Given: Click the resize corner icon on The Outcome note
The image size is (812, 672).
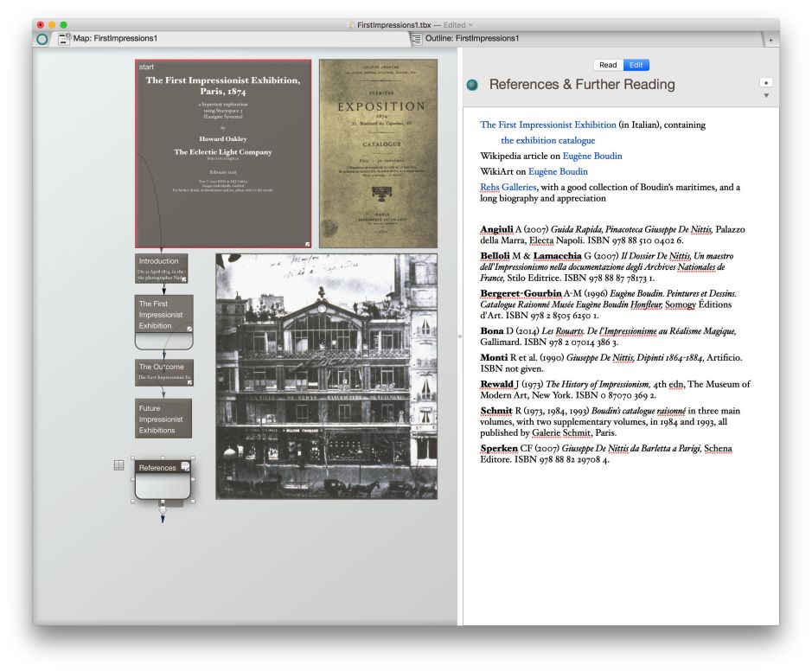Looking at the screenshot, I should click(189, 381).
